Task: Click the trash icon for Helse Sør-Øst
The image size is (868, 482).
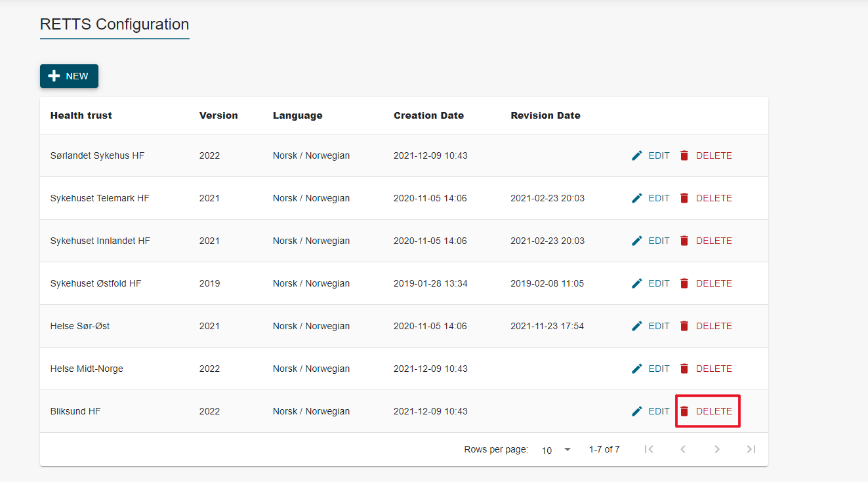Action: tap(684, 326)
